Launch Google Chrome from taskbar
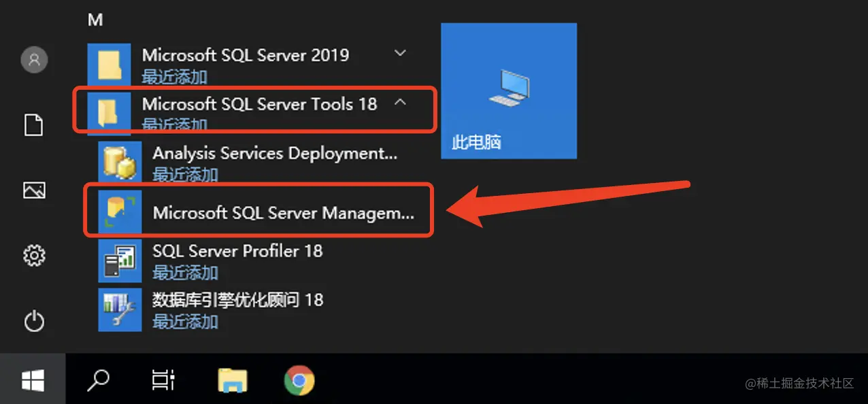Viewport: 868px width, 404px height. (x=299, y=380)
